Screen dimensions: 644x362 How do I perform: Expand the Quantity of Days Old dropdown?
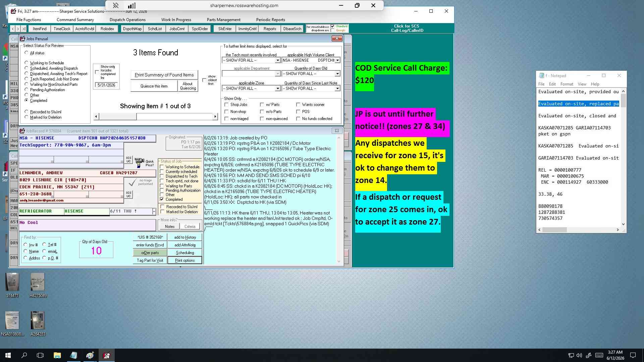tap(337, 74)
